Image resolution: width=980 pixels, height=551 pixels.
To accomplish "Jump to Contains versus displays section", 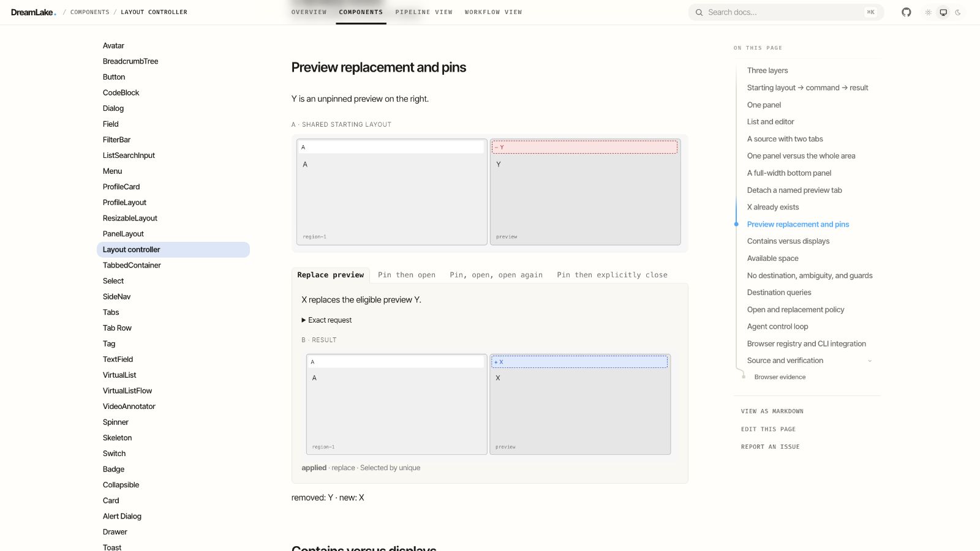I will (788, 241).
